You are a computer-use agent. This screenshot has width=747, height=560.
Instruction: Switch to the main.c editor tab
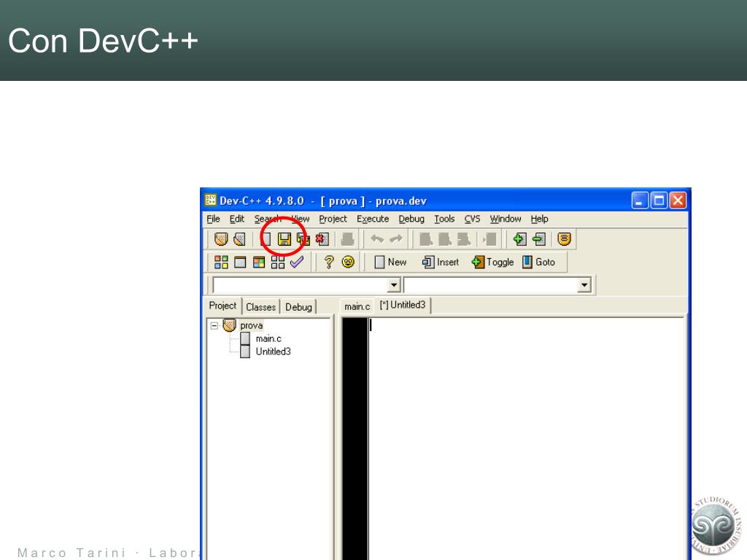click(x=357, y=307)
